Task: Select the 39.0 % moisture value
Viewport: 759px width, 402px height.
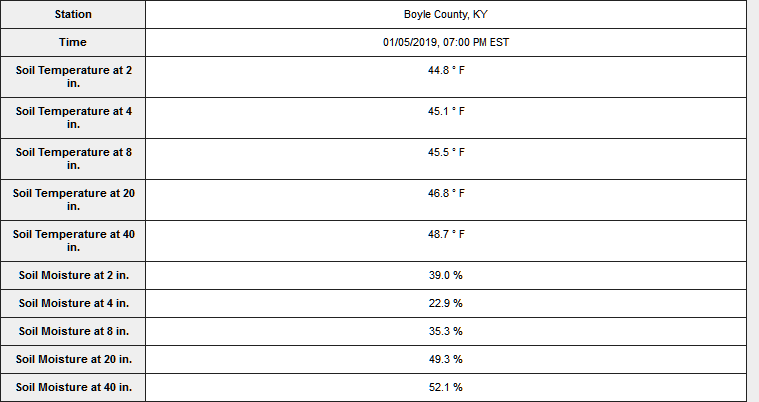Action: (446, 275)
